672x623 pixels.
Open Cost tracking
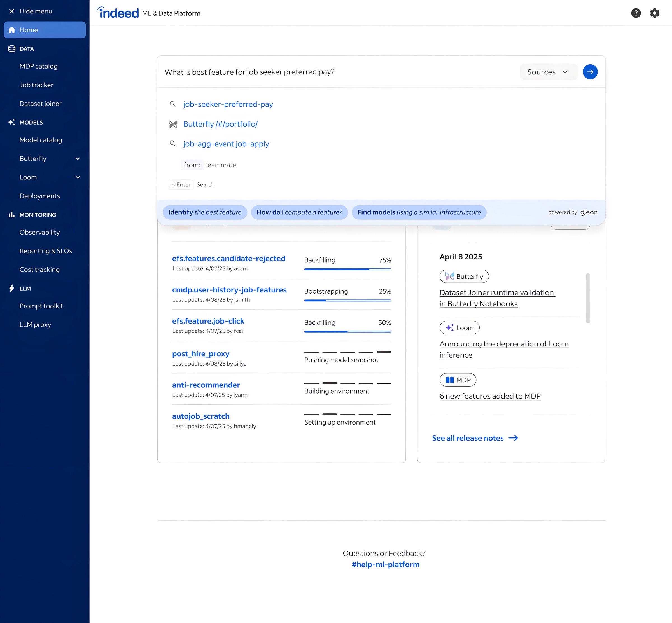tap(39, 270)
